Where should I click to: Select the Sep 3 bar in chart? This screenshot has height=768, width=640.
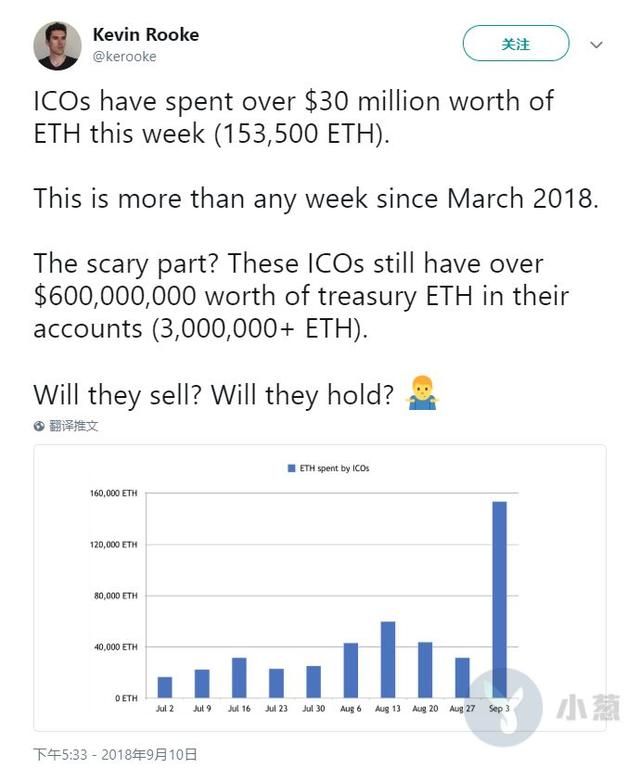click(x=499, y=600)
